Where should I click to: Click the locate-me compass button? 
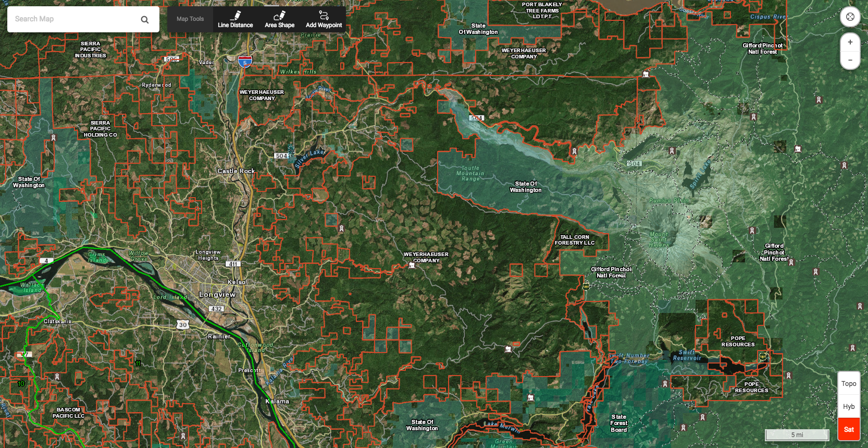tap(850, 17)
